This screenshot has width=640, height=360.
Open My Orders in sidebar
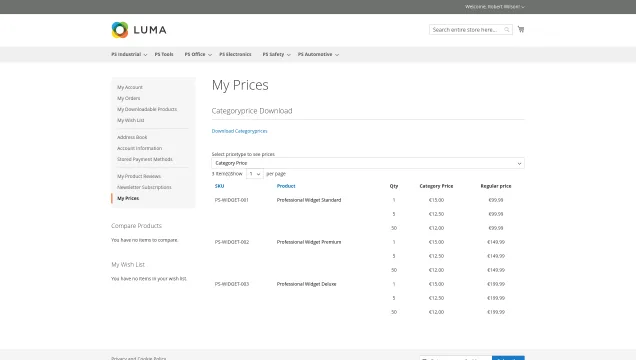click(129, 98)
